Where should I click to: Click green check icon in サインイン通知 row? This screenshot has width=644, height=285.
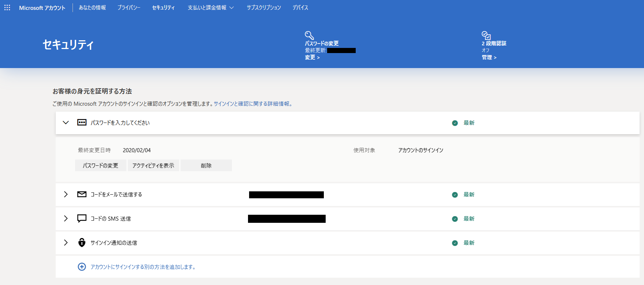tap(455, 243)
